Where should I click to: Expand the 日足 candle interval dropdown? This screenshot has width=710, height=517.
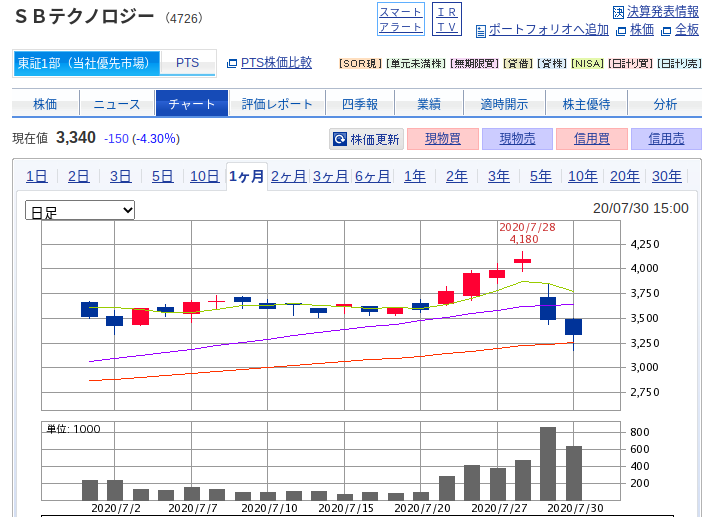(80, 210)
